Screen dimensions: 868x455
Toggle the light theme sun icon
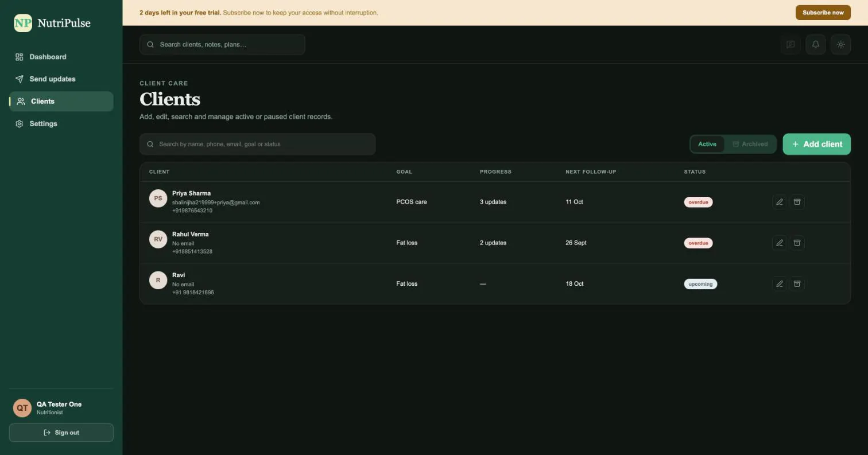tap(841, 44)
